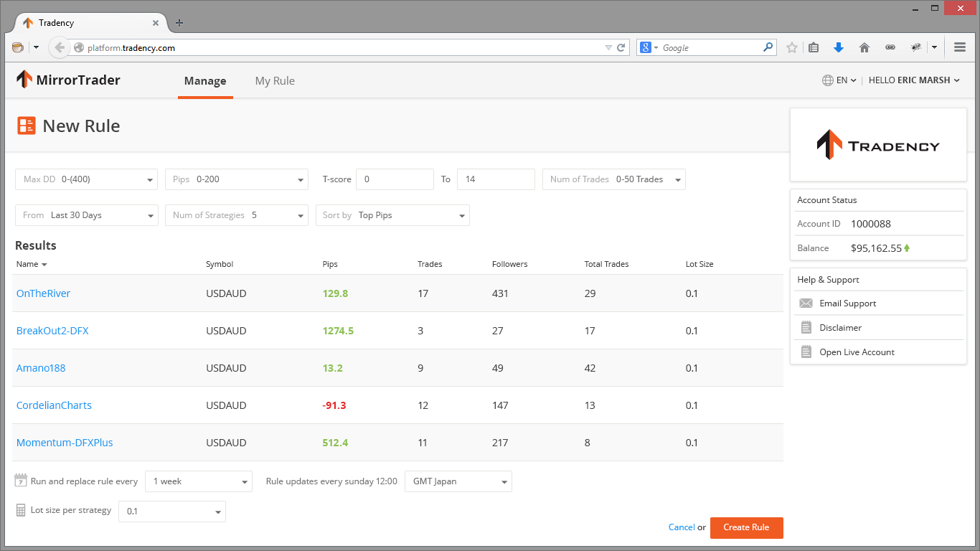Click the bookmark star icon
Screen dimensions: 980x551
coord(792,47)
